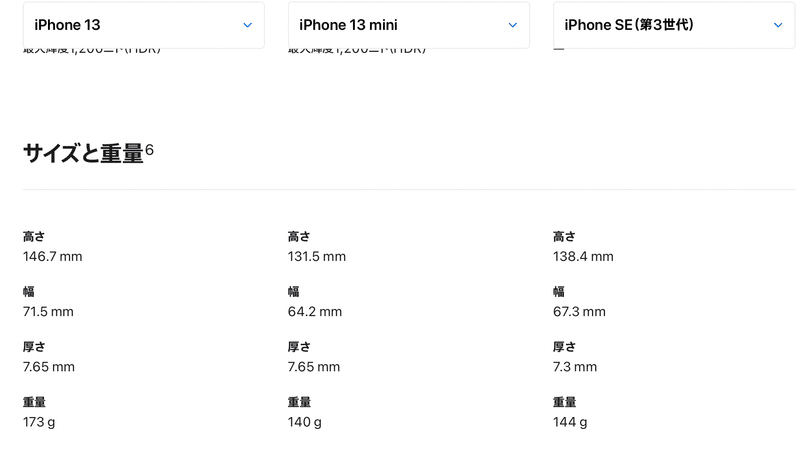Follow footnote 6 next to サイズと重量
The height and width of the screenshot is (473, 800).
(x=149, y=150)
